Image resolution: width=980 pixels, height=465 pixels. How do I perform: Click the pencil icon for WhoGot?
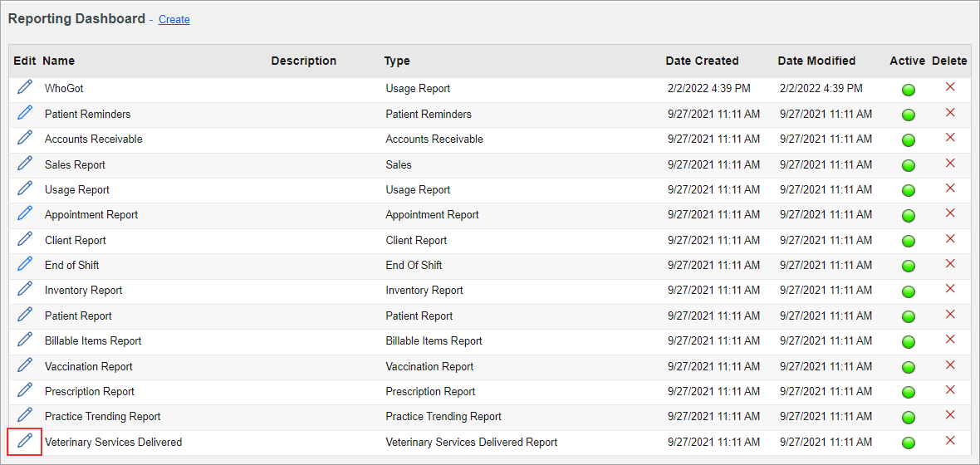coord(24,87)
